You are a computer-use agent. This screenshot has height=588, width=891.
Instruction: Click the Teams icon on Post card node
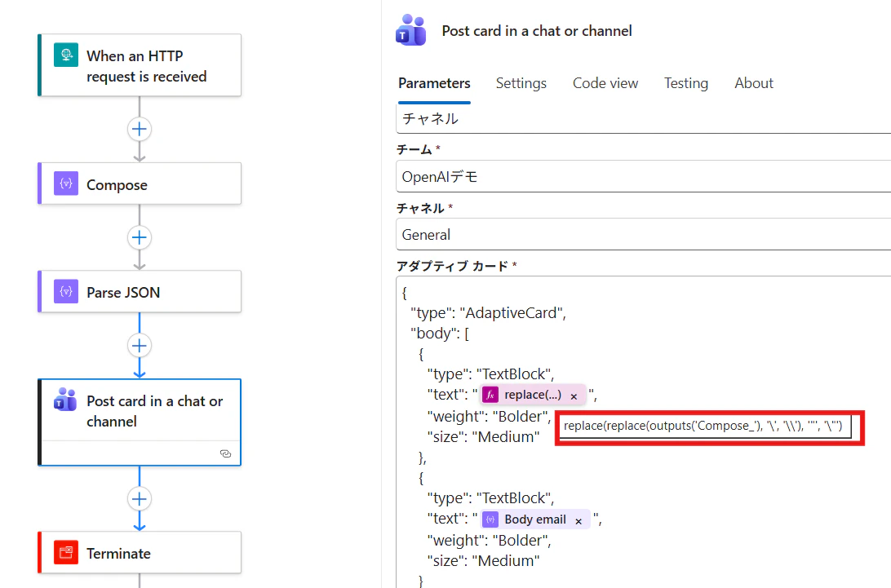coord(65,399)
